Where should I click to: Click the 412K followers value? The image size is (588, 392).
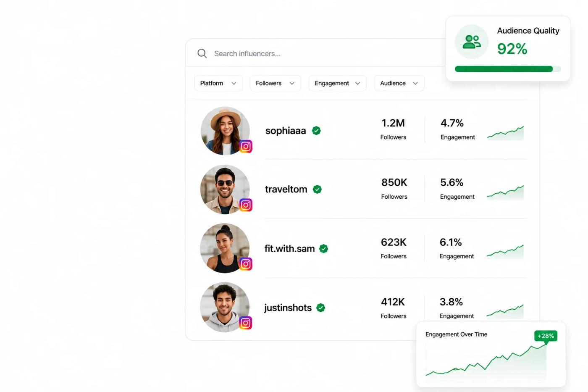[x=393, y=302]
